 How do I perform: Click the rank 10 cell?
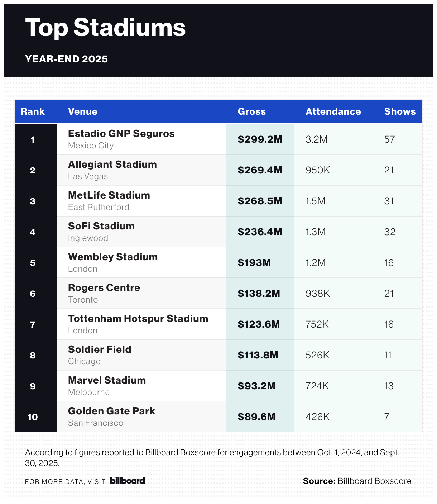coord(36,417)
